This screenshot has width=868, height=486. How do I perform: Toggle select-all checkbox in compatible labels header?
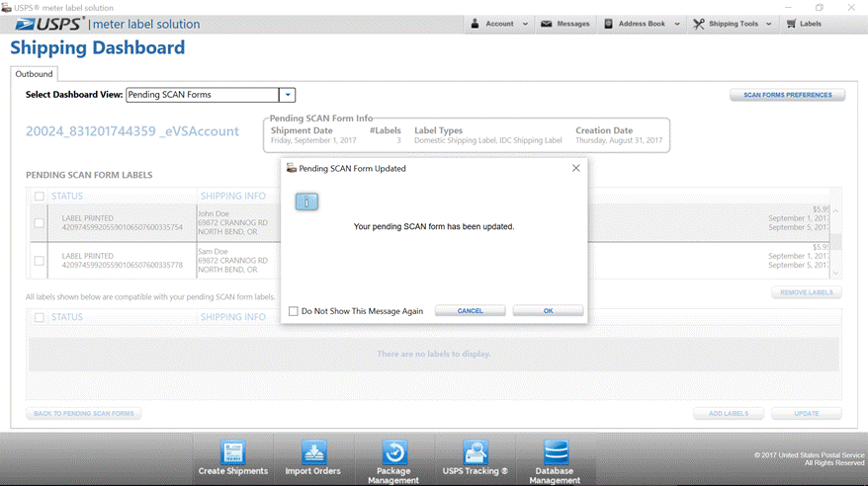40,317
